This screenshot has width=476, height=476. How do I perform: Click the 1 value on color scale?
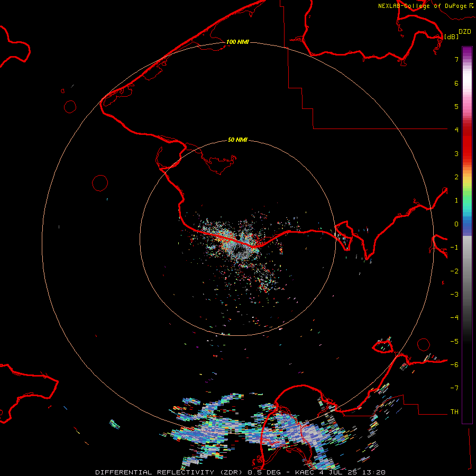point(456,200)
